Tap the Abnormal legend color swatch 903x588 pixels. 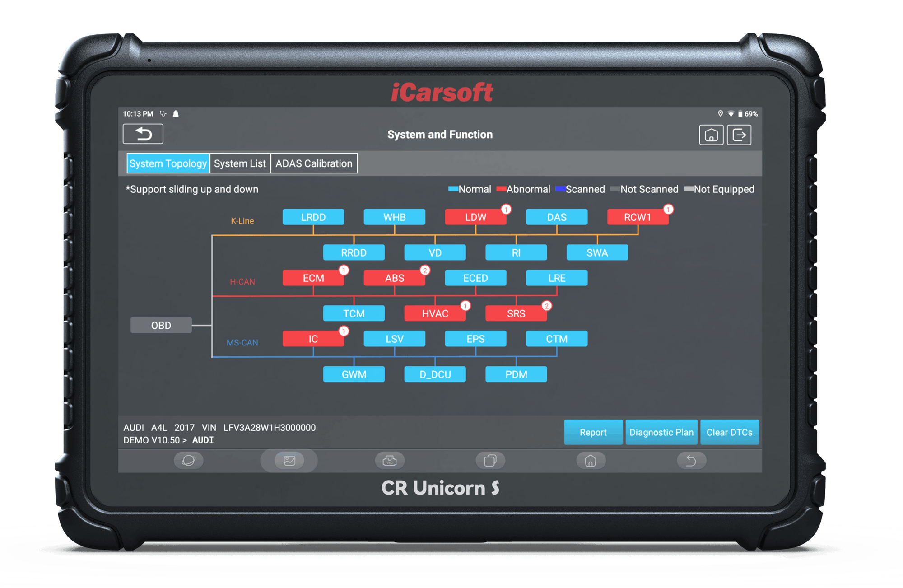501,189
